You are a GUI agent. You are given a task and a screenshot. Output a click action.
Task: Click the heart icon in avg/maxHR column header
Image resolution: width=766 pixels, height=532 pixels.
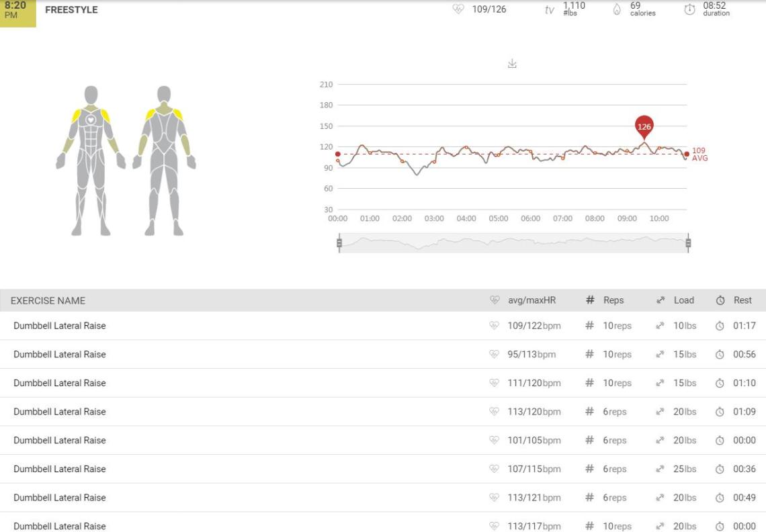pyautogui.click(x=495, y=300)
